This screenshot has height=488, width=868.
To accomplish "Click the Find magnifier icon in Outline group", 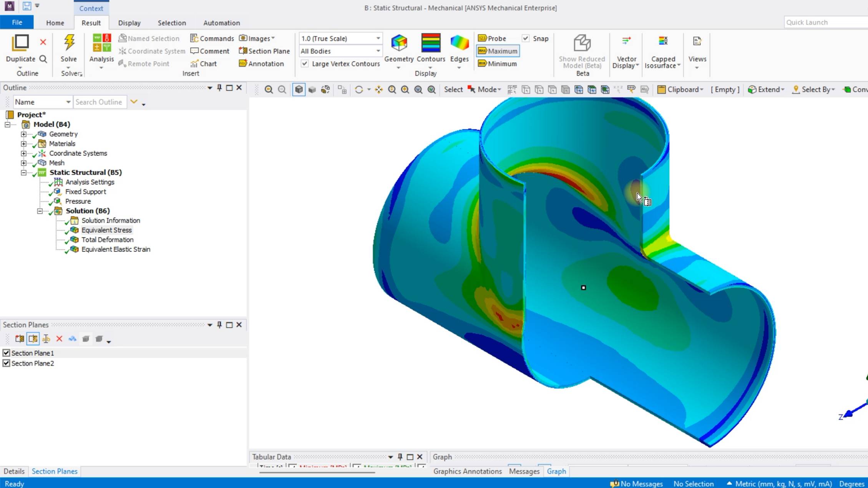I will pos(43,59).
